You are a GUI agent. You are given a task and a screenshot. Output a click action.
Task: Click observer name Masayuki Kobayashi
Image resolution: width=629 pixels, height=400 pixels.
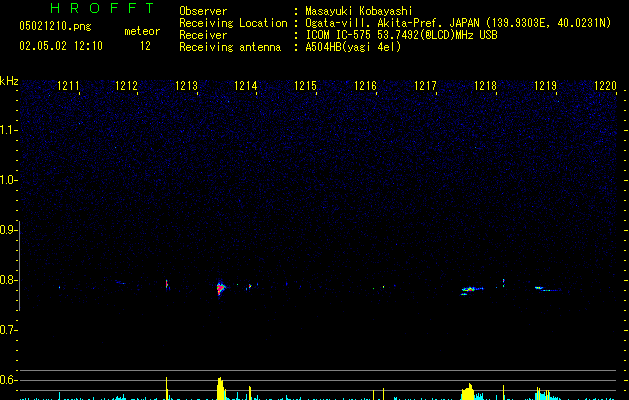tap(359, 11)
